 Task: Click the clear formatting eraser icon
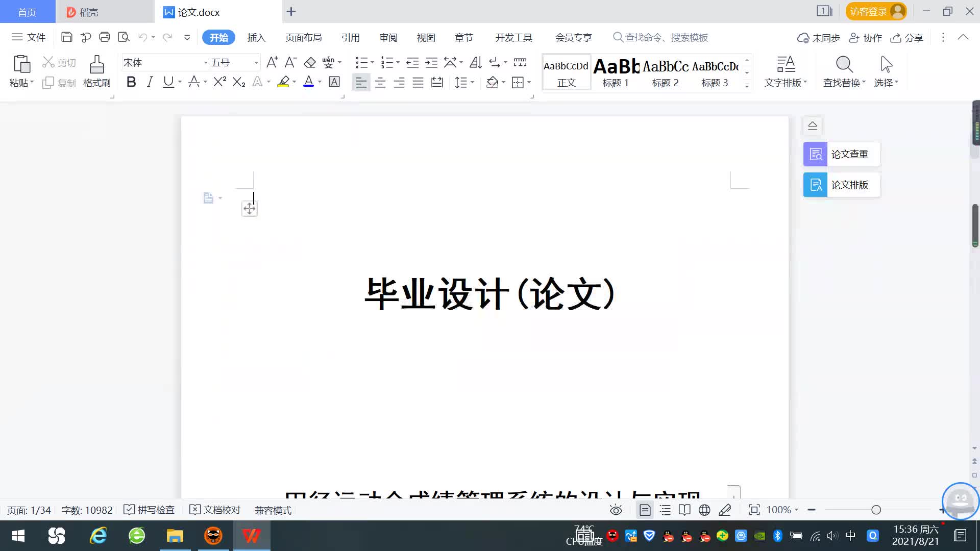point(310,63)
